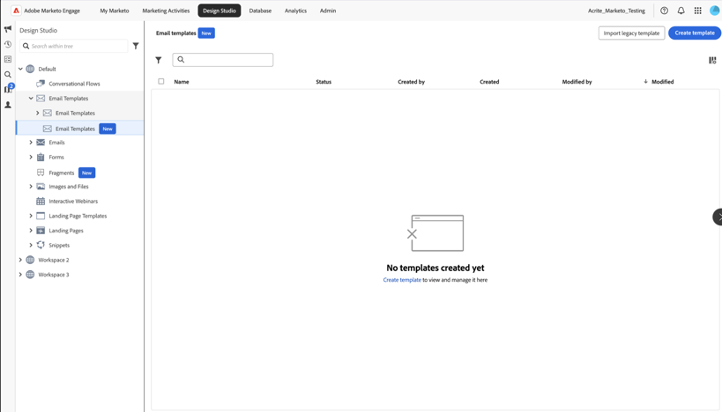This screenshot has width=722, height=412.
Task: Switch to the Marketing Activities tab
Action: pos(166,11)
